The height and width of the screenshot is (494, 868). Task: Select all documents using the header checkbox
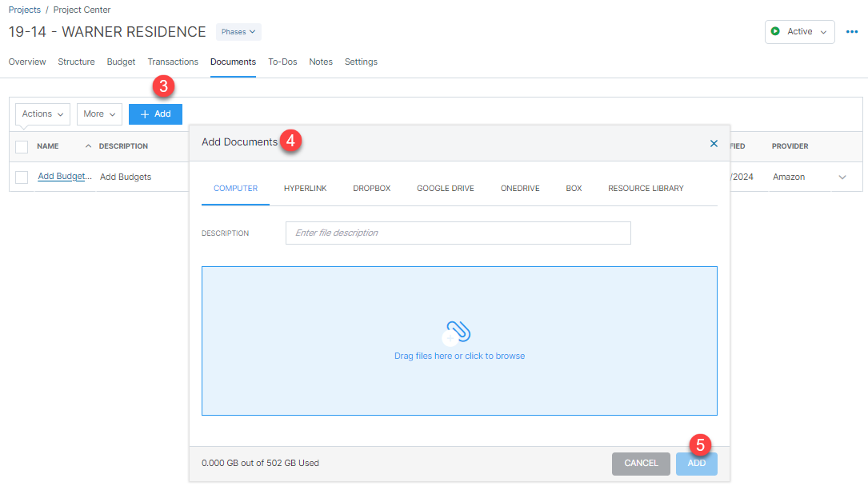point(22,145)
